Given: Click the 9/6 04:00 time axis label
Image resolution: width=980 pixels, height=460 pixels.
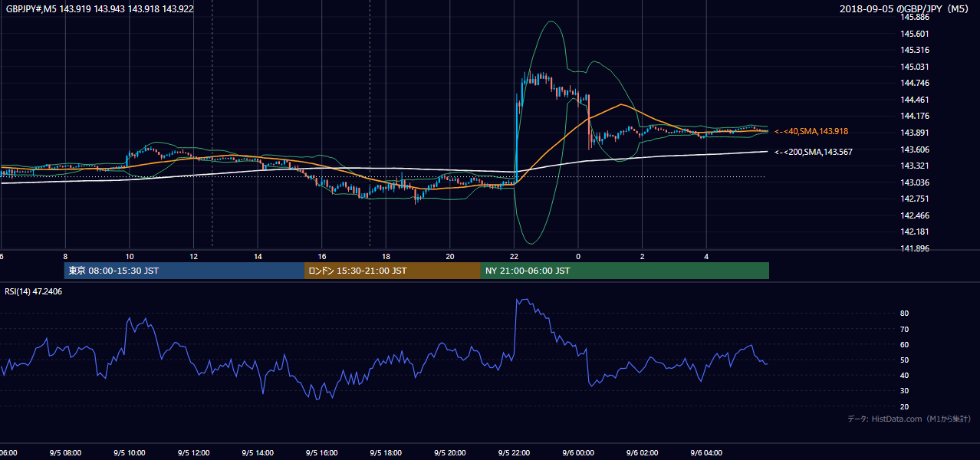Looking at the screenshot, I should click(706, 453).
